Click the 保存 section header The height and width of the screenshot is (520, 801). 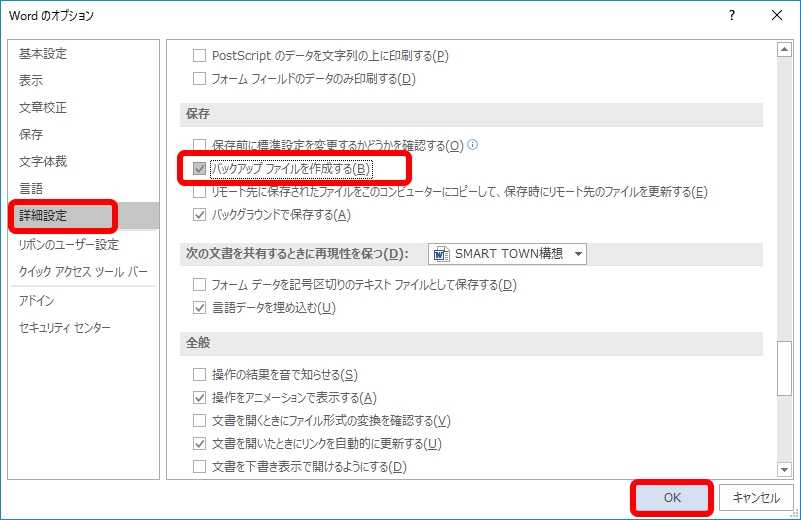pos(471,114)
